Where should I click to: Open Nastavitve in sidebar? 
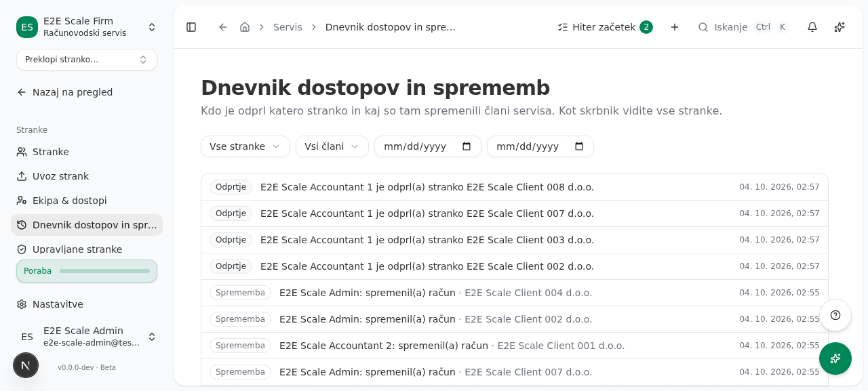click(87, 304)
